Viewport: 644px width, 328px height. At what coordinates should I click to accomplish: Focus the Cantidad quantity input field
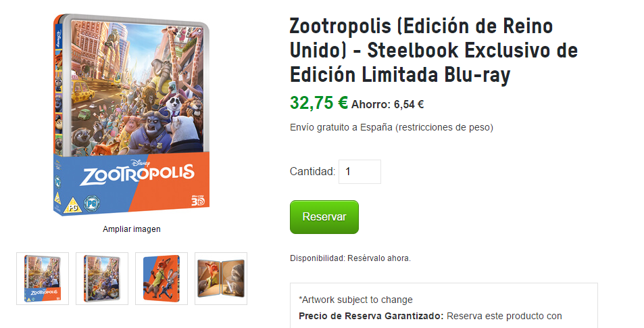pos(360,171)
